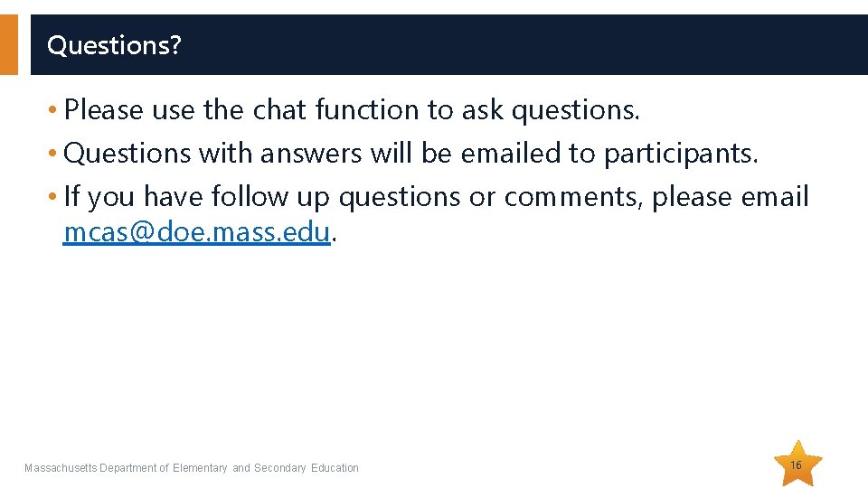Click the word "Secondary" in the footer
The height and width of the screenshot is (488, 868).
point(279,468)
